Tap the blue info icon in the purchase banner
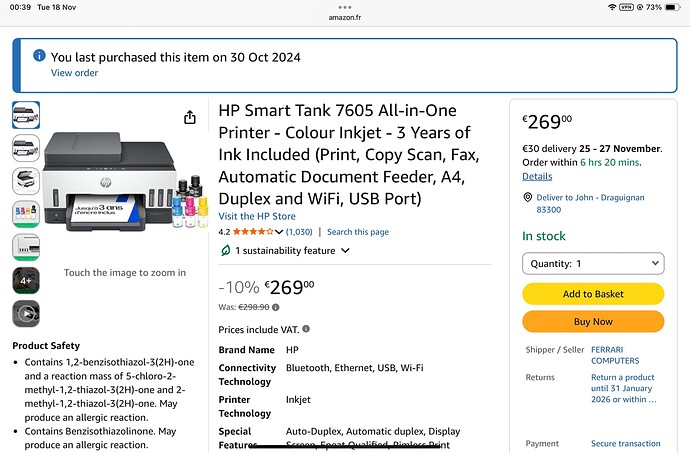 pyautogui.click(x=38, y=57)
